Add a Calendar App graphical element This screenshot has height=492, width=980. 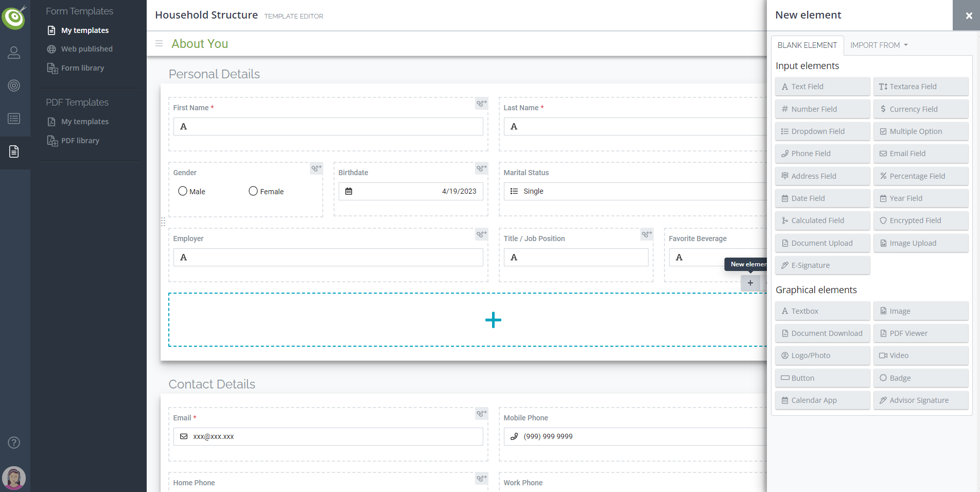click(x=822, y=400)
